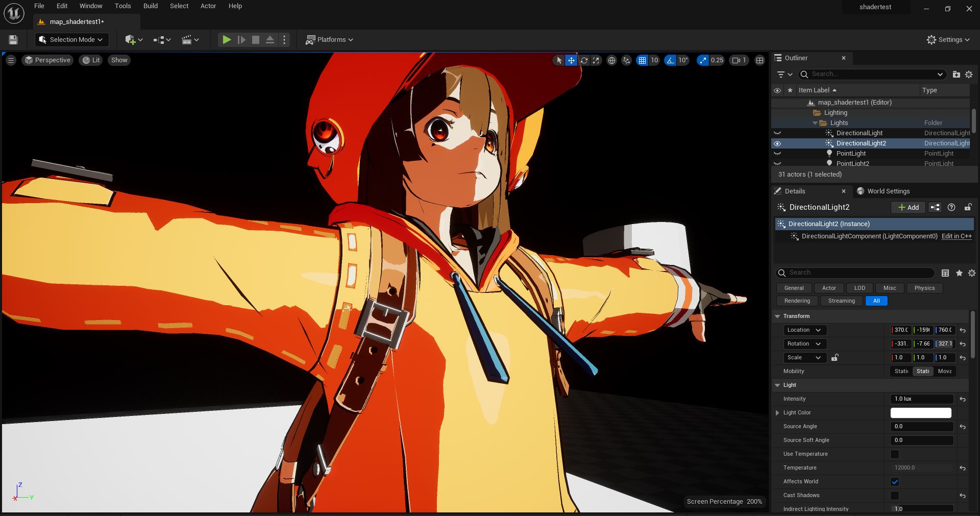Collapse the Lights folder in Outliner

click(815, 123)
